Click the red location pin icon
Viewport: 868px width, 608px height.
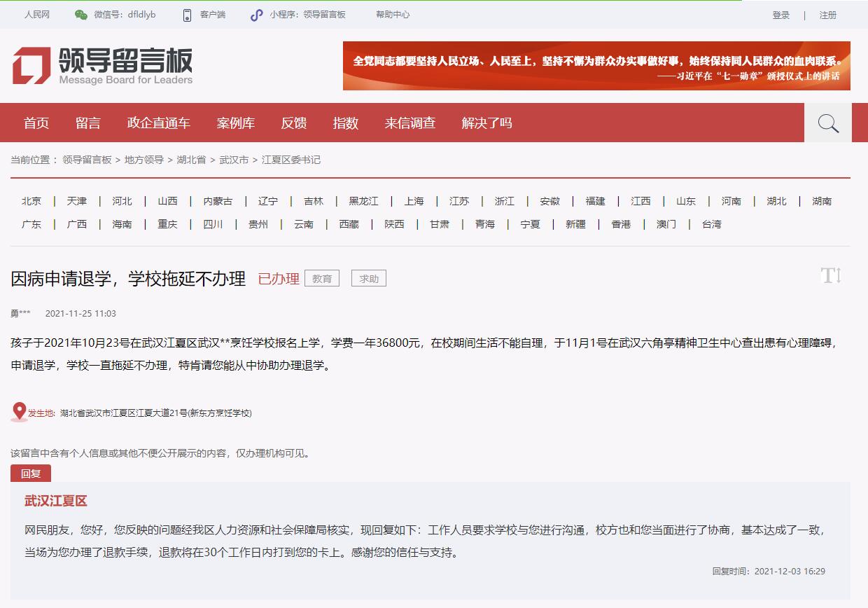19,412
